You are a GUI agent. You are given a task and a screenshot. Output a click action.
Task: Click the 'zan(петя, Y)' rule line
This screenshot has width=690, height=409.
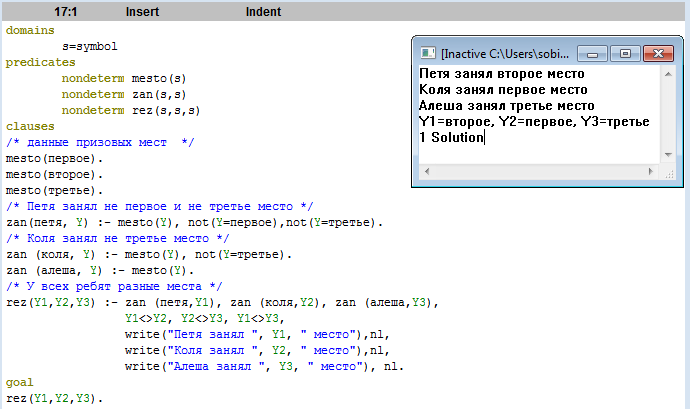[x=195, y=223]
